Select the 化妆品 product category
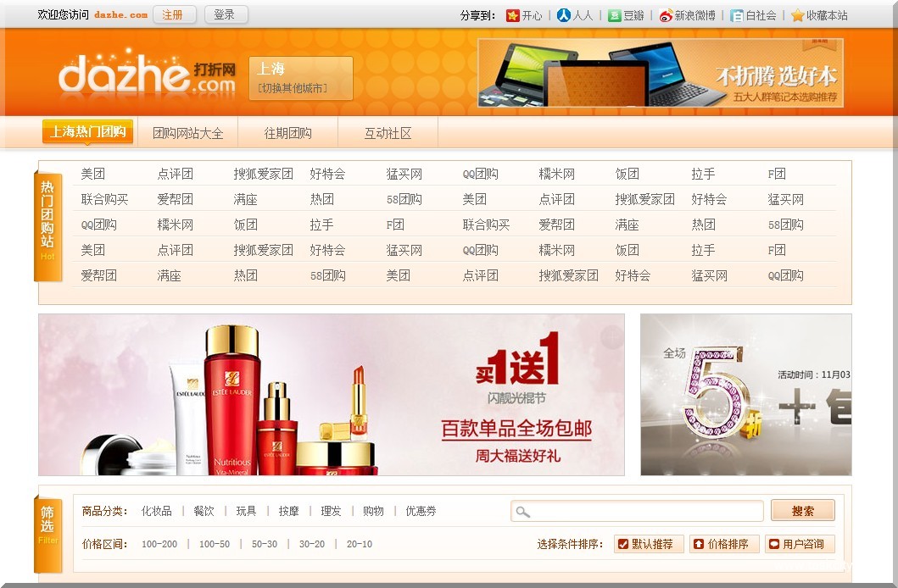Viewport: 898px width, 588px height. pyautogui.click(x=157, y=511)
